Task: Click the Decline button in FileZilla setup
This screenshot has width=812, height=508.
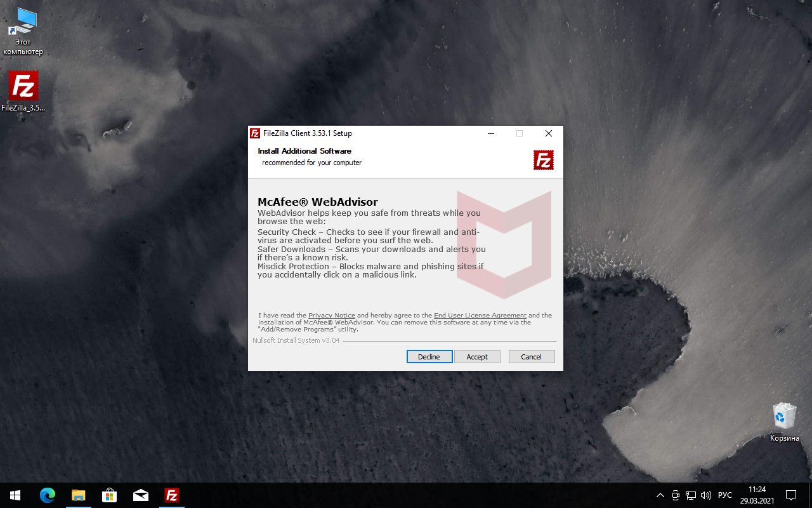Action: tap(429, 357)
